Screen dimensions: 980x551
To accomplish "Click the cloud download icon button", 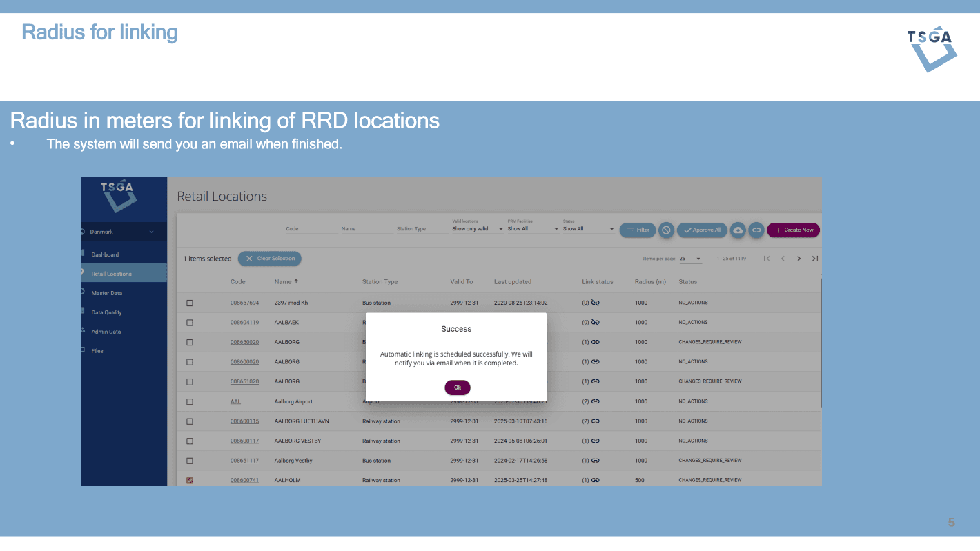I will click(x=738, y=230).
